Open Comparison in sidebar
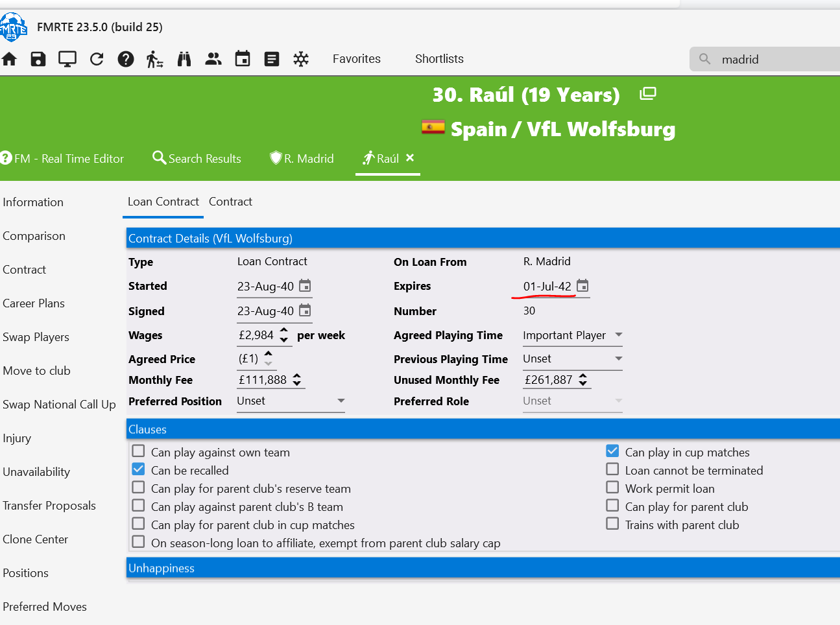Image resolution: width=840 pixels, height=625 pixels. pos(34,236)
